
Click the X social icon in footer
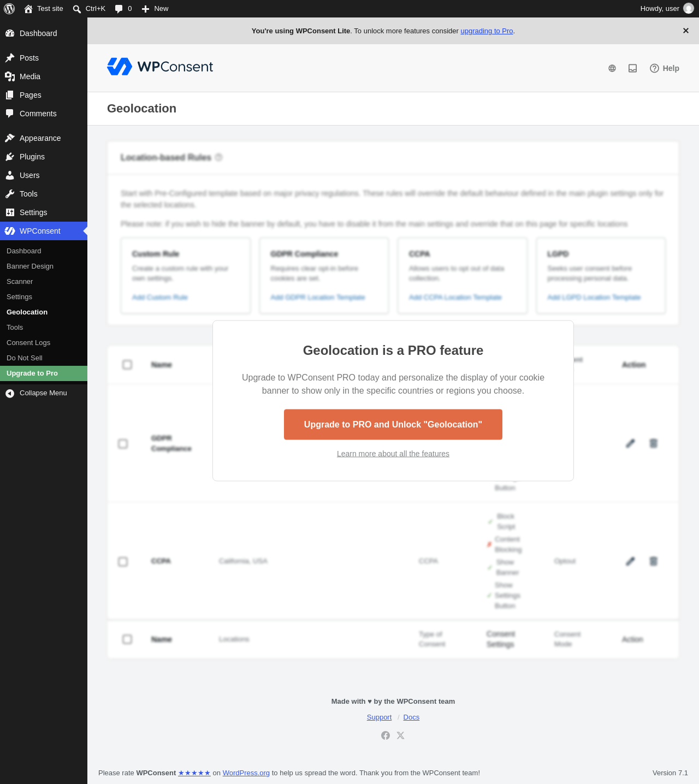401,735
